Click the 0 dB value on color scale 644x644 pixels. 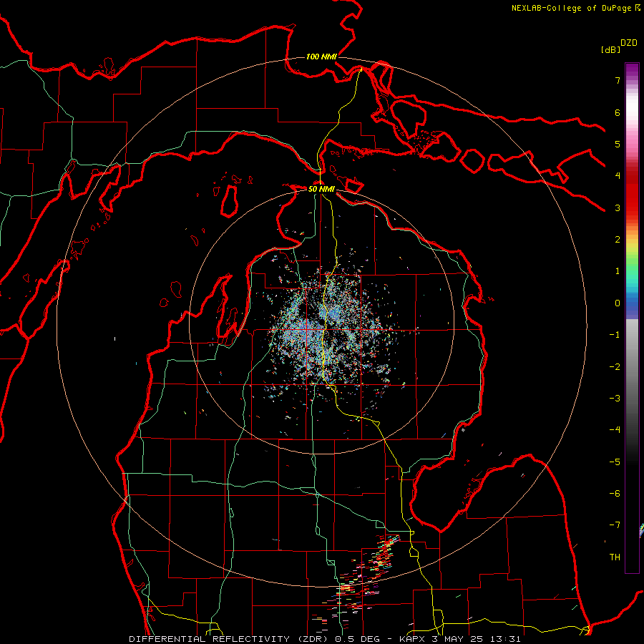click(618, 303)
